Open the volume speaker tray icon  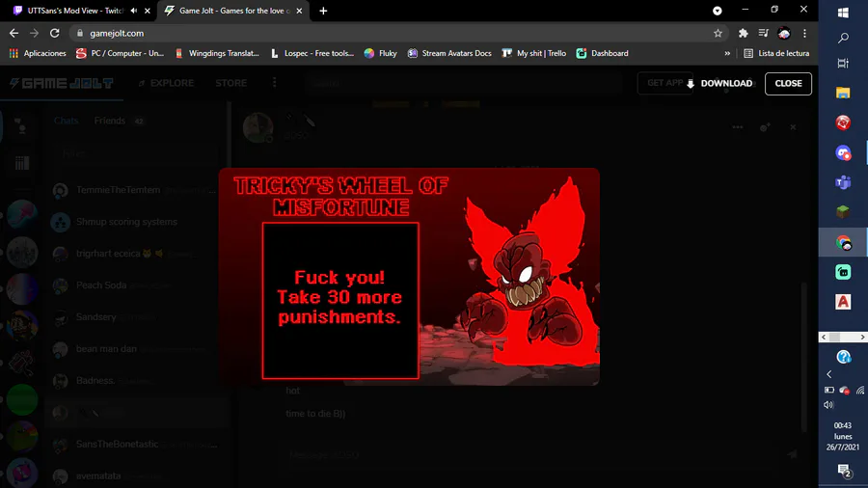(828, 405)
